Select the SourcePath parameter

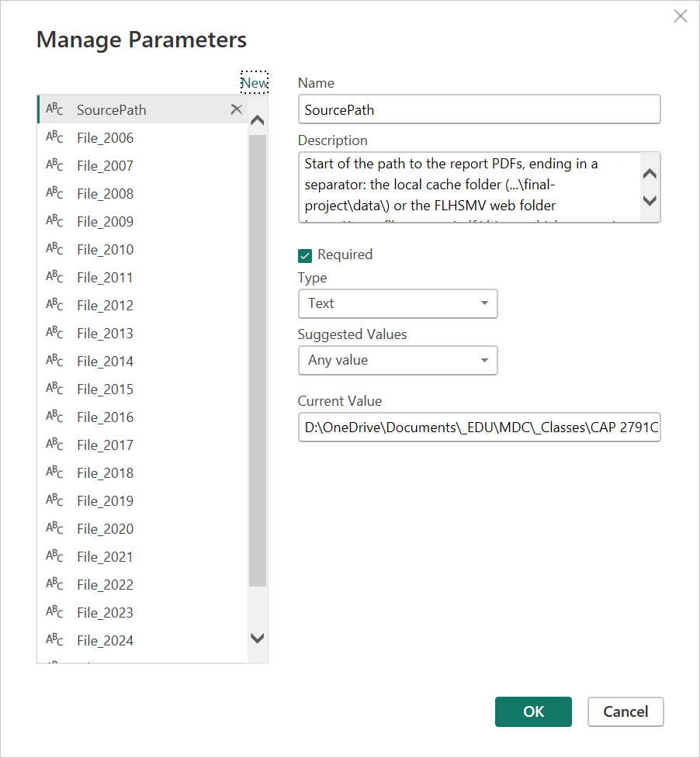(142, 109)
